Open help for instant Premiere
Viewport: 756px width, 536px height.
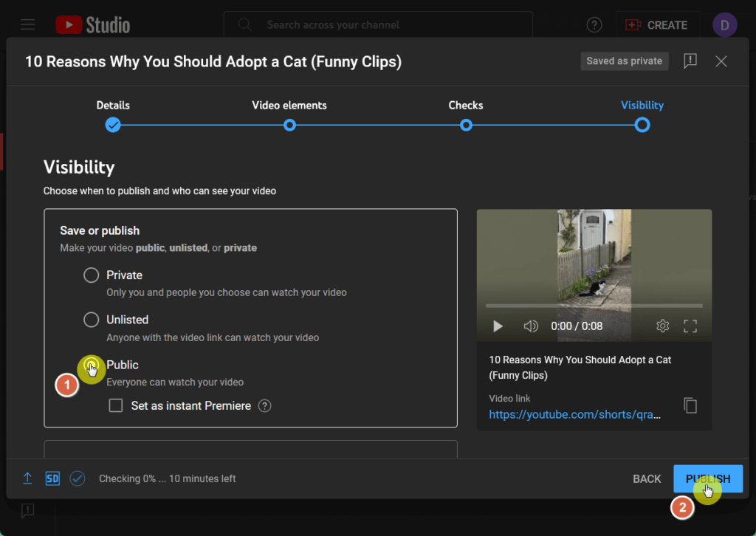click(x=264, y=406)
